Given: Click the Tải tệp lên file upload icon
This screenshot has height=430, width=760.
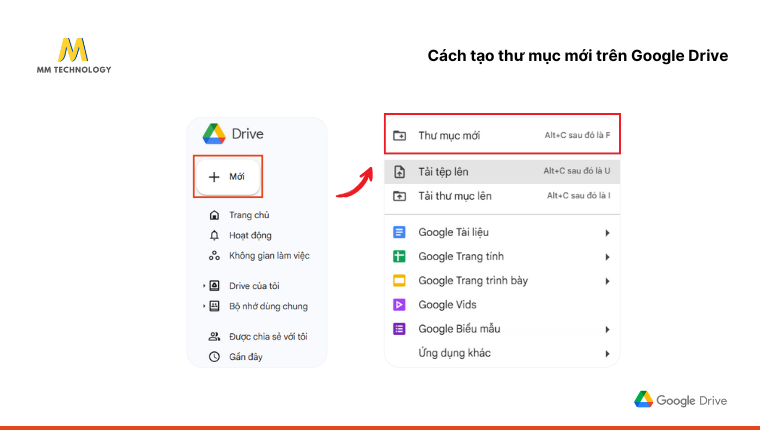Looking at the screenshot, I should pos(399,172).
